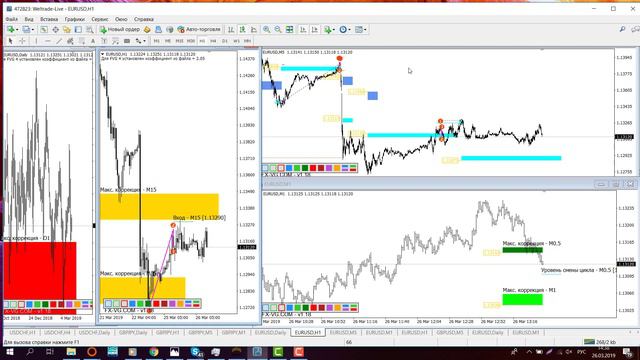Zoom in on the chart
This screenshot has height=360, width=640.
(267, 29)
